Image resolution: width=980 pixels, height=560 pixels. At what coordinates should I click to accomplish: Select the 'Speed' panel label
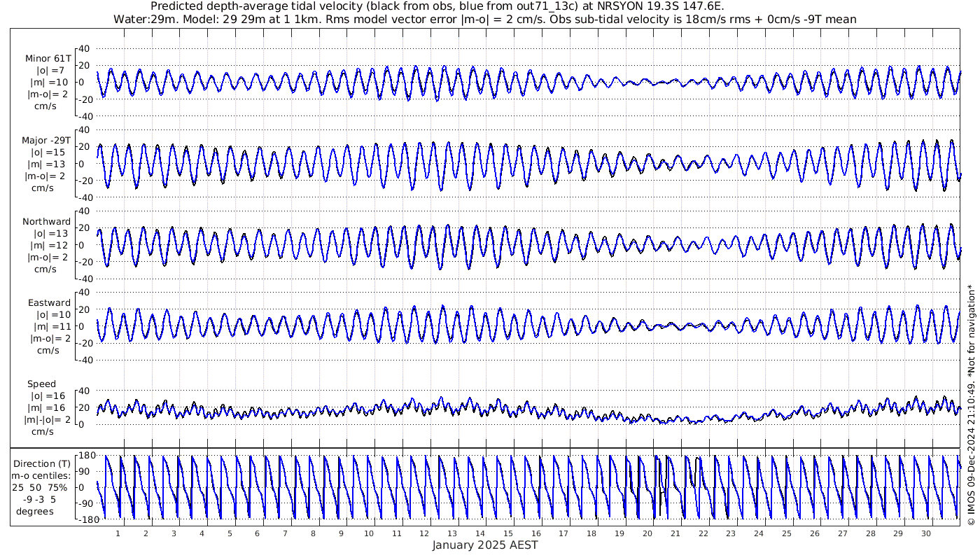pyautogui.click(x=42, y=384)
